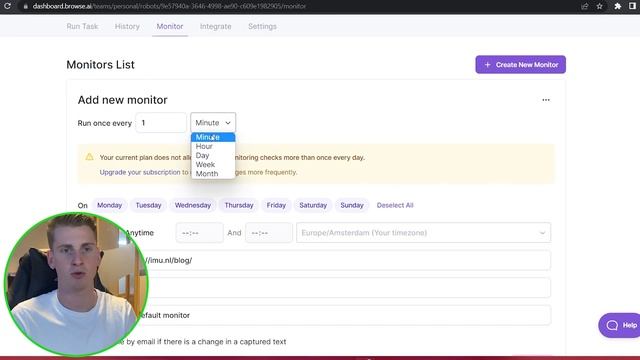Choose Month from the interval list
This screenshot has height=360, width=640.
pyautogui.click(x=213, y=173)
